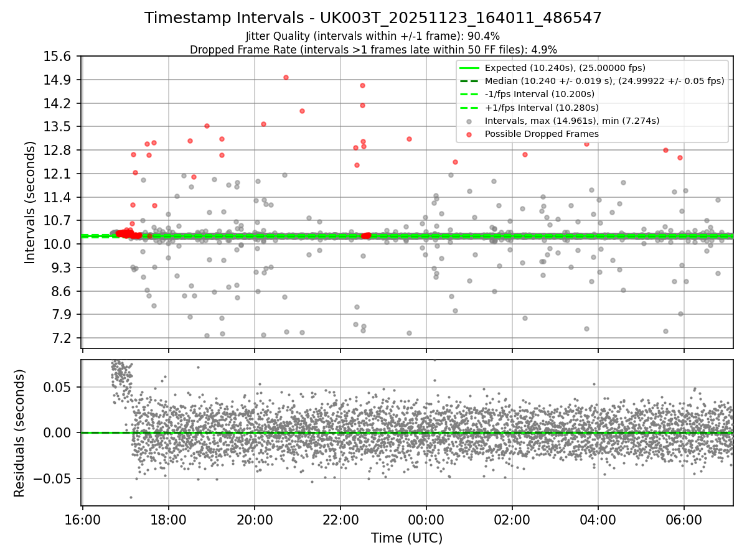Click the '12.8' y-axis tick label
747x560 pixels.
[58, 151]
